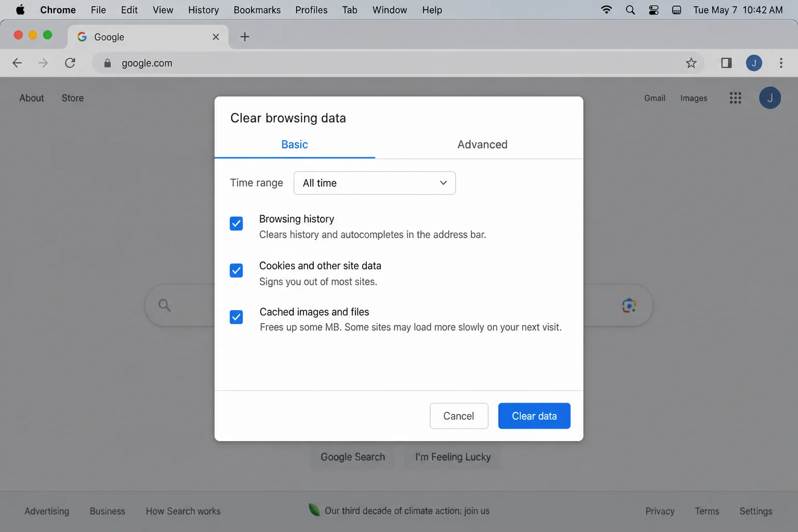Open the Advertising footer link
Screen dimensions: 798x532
pos(47,511)
